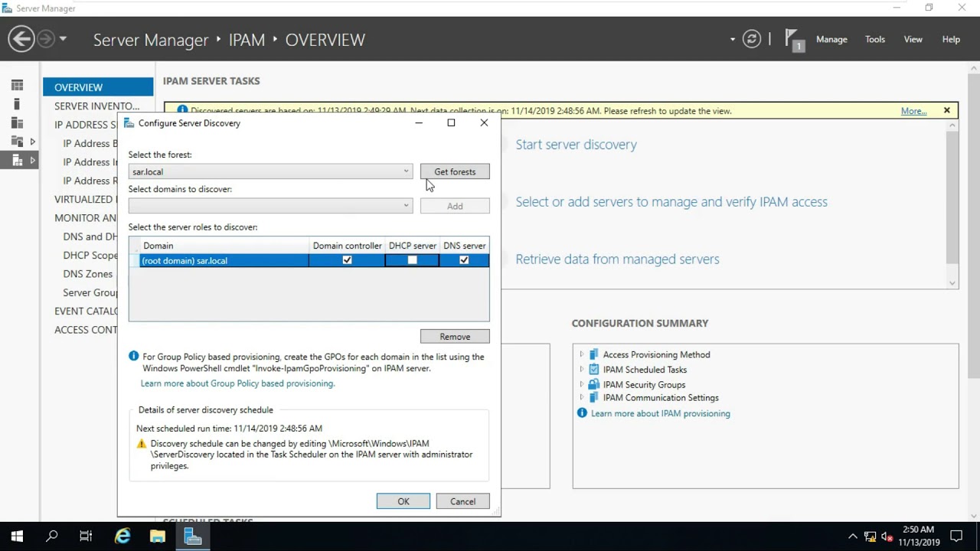Click Select or add servers to manage link
The width and height of the screenshot is (980, 551).
click(671, 202)
